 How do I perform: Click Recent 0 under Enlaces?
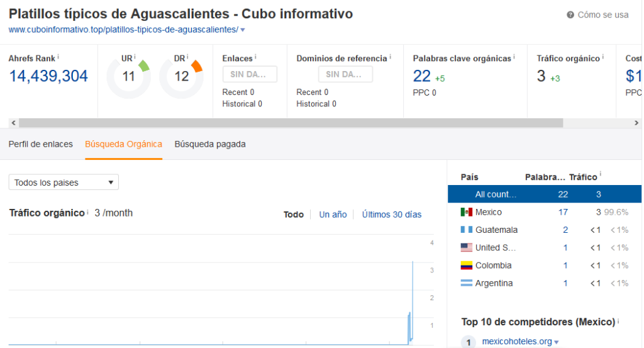[238, 92]
